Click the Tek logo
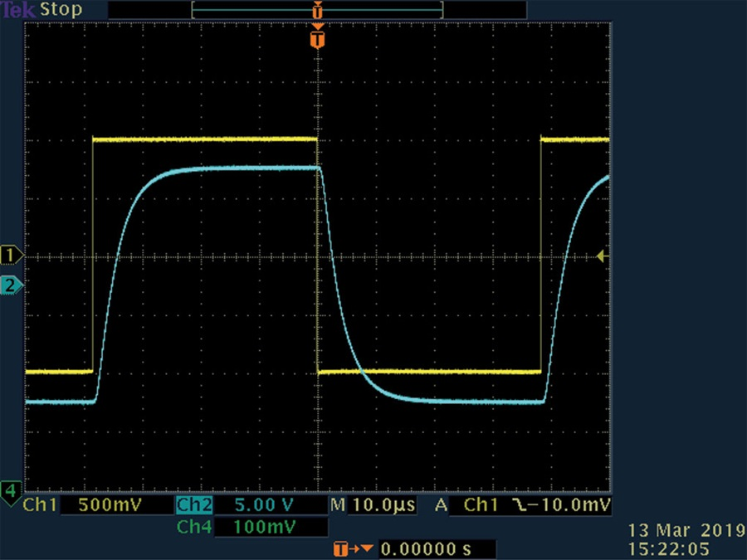Viewport: 747px width, 560px height. pyautogui.click(x=18, y=9)
